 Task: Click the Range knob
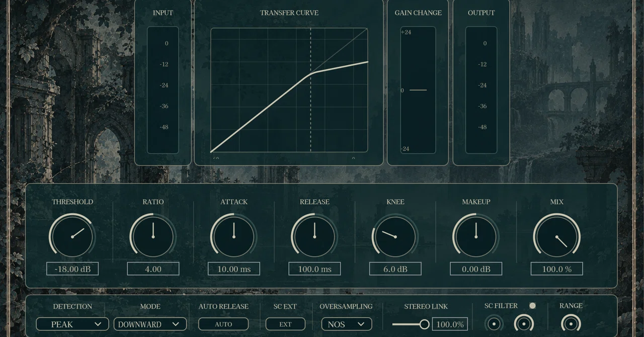571,323
